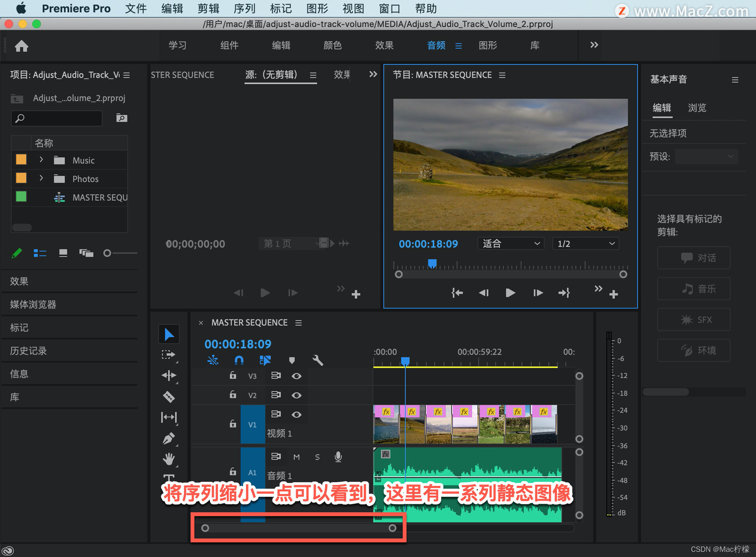
Task: Select the Hand tool
Action: [169, 459]
